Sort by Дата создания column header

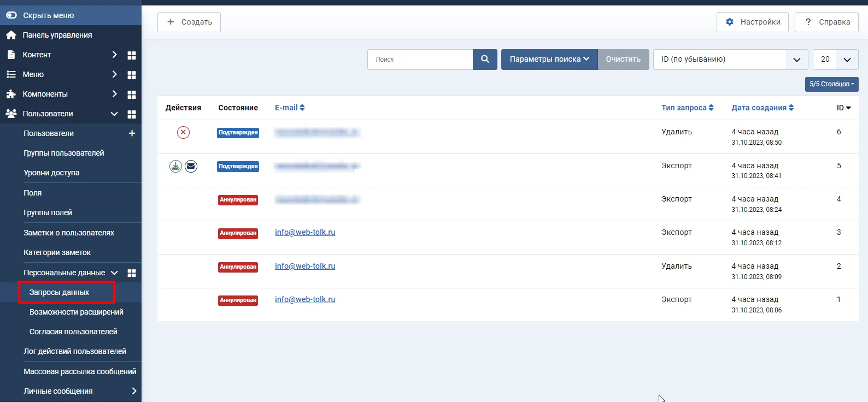pos(763,108)
